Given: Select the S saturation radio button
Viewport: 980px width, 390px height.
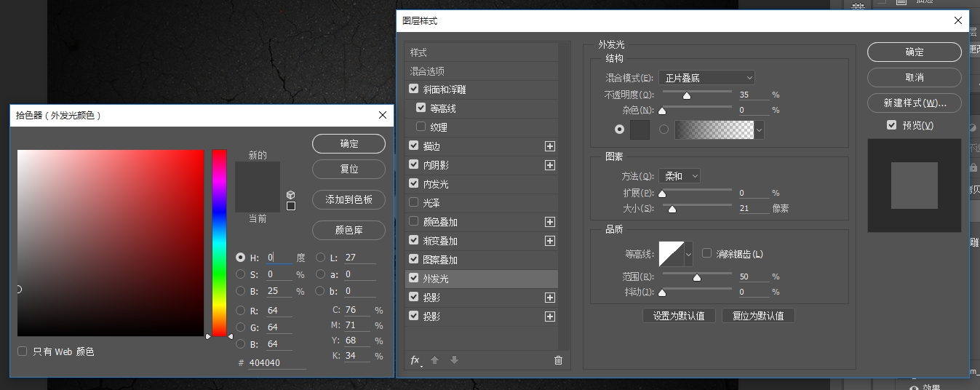Looking at the screenshot, I should click(241, 274).
